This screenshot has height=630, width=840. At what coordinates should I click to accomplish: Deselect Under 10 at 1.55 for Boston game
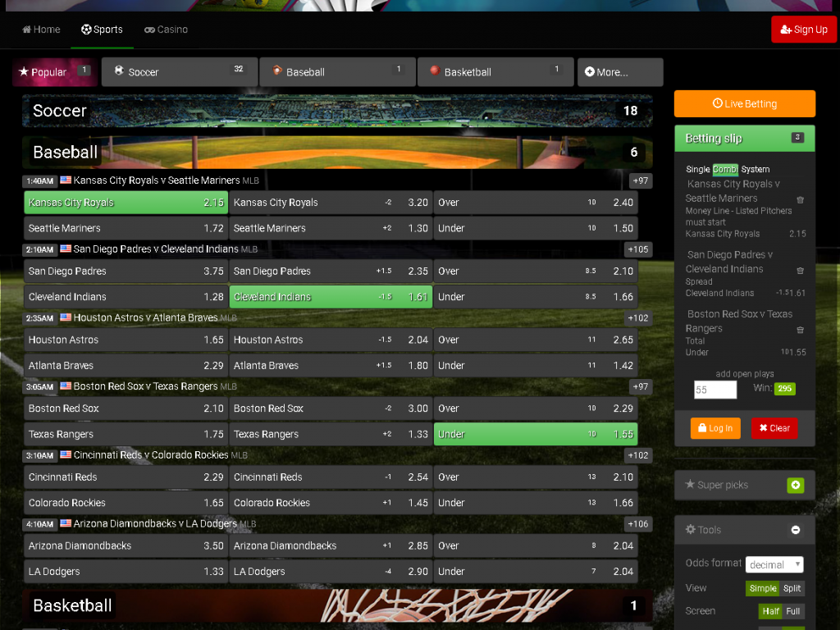[536, 434]
